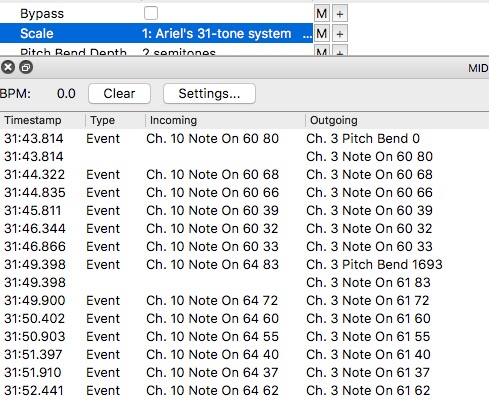Select incoming Note On 64 37 entry
489x419 pixels.
pos(212,373)
